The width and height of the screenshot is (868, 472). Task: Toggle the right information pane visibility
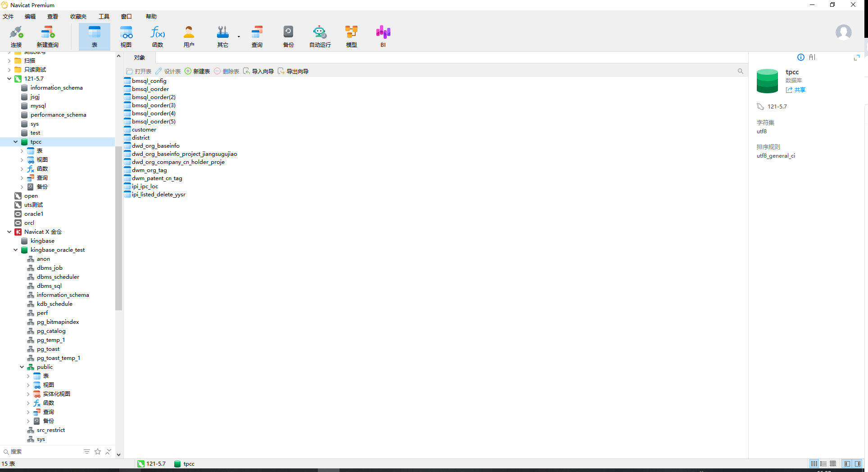858,464
